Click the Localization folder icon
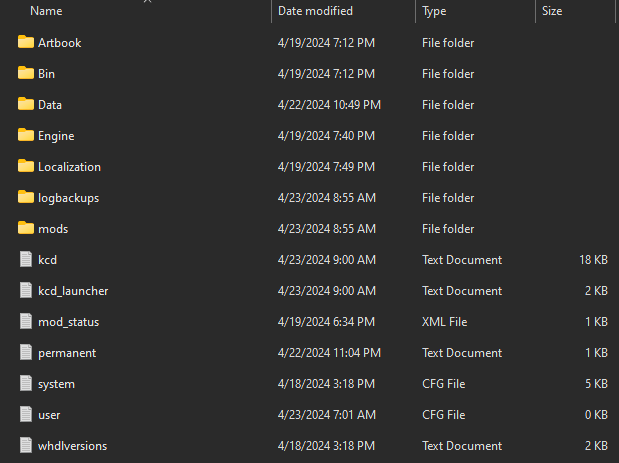Viewport: 619px width, 463px height. coord(26,166)
